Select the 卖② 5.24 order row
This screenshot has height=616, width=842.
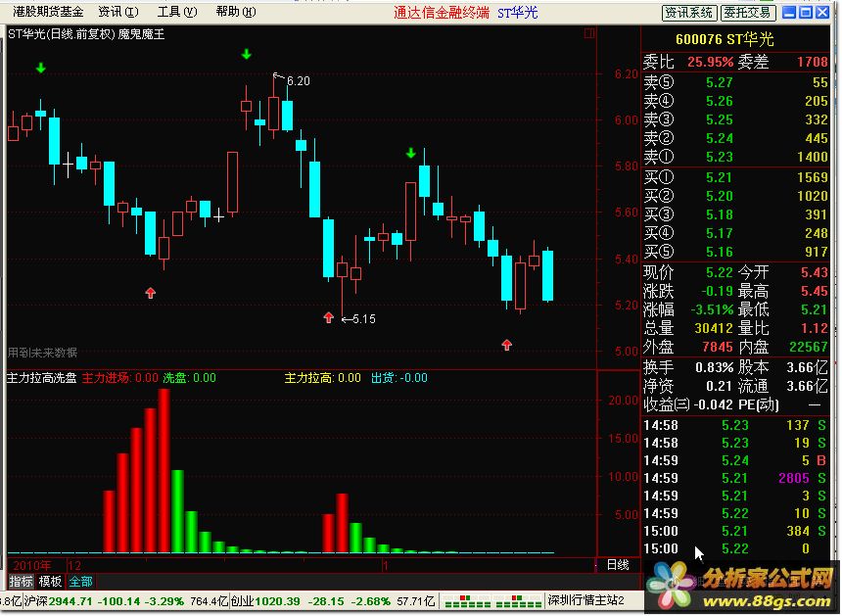[735, 138]
